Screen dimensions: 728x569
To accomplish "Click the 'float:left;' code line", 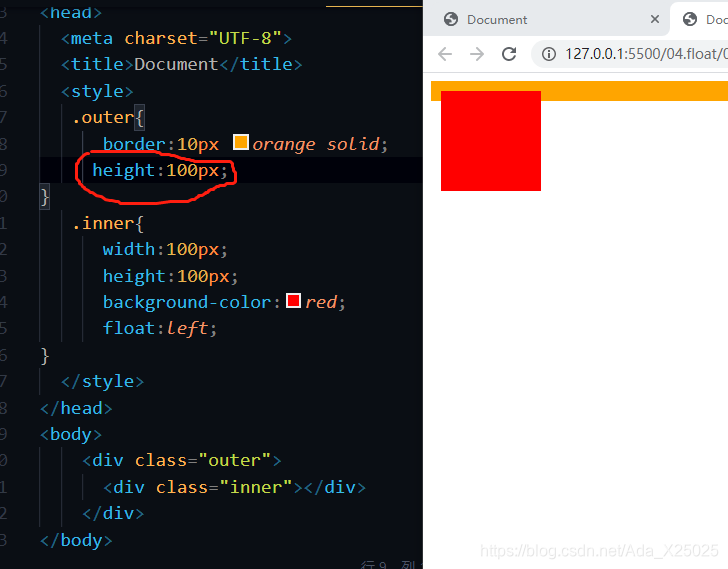I will [x=159, y=328].
